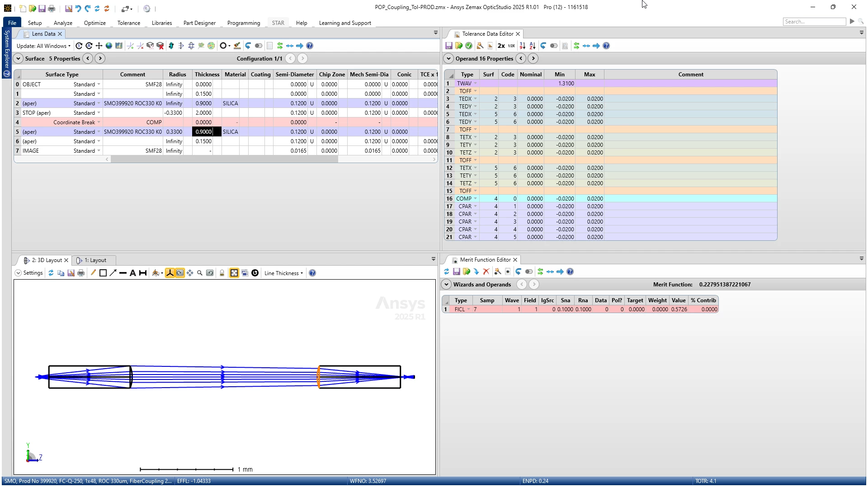Viewport: 868px width, 487px height.
Task: Go to next operand properties arrow
Action: coord(533,58)
